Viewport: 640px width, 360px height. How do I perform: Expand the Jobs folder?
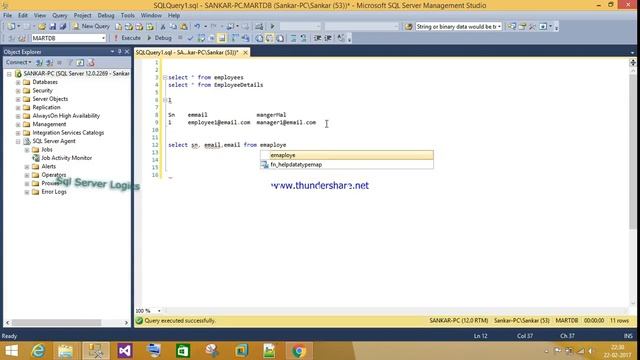click(x=27, y=150)
